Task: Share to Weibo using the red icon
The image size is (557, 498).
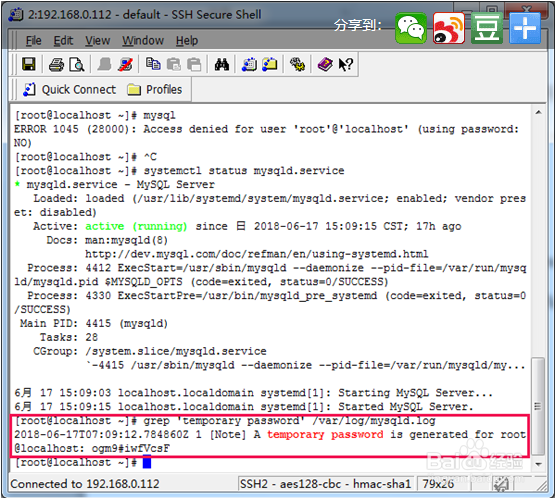Action: pos(449,28)
